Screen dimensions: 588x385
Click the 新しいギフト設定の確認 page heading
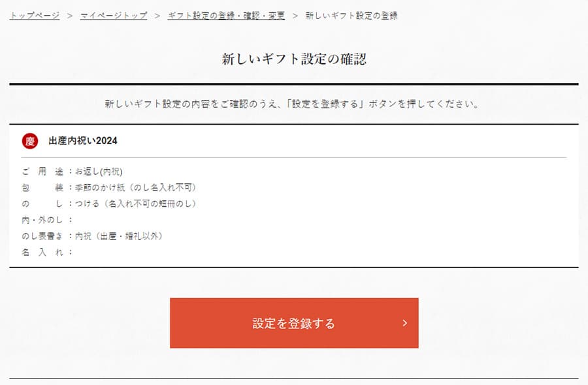pos(294,59)
